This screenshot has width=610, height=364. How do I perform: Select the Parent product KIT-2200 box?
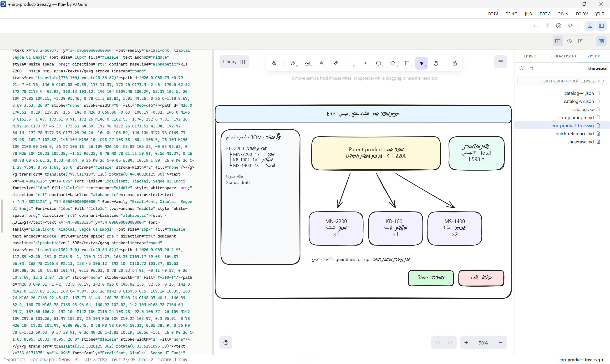pyautogui.click(x=376, y=153)
